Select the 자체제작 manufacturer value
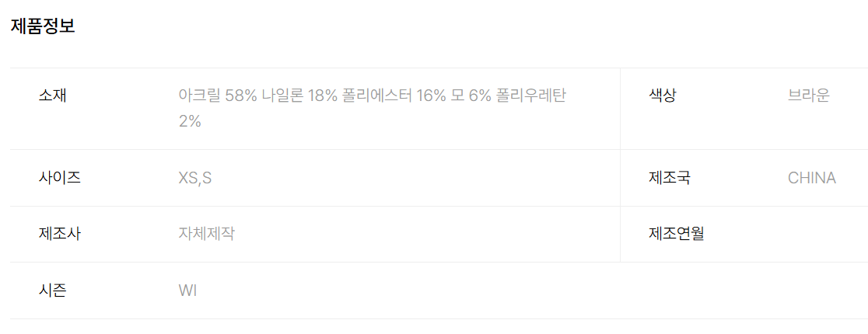This screenshot has height=334, width=868. click(206, 234)
